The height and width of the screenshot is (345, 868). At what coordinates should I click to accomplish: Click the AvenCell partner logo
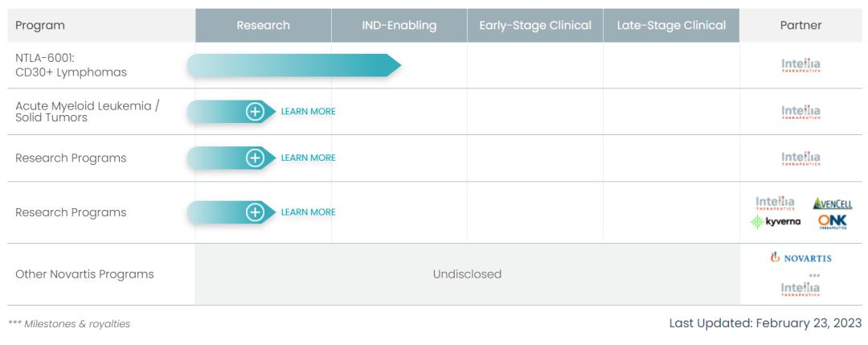[x=833, y=203]
